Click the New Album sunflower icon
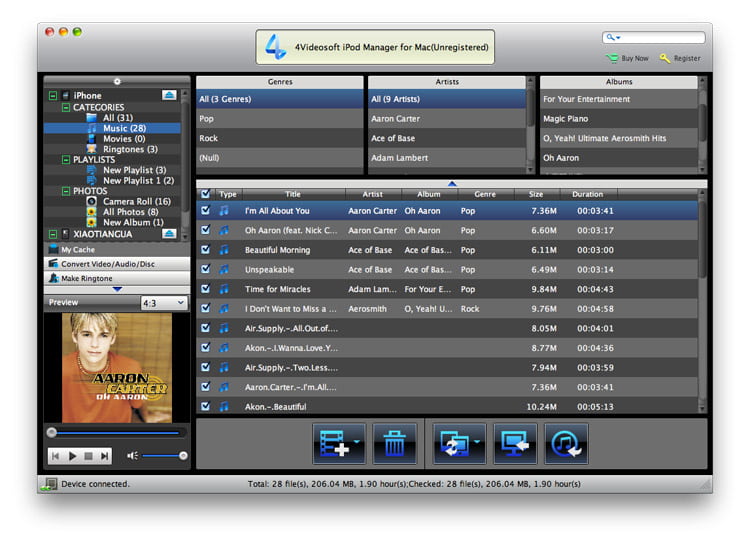Viewport: 750px width, 545px height. pos(91,222)
